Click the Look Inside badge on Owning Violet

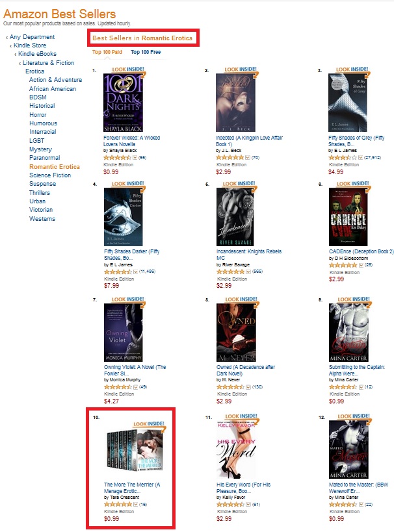[127, 299]
